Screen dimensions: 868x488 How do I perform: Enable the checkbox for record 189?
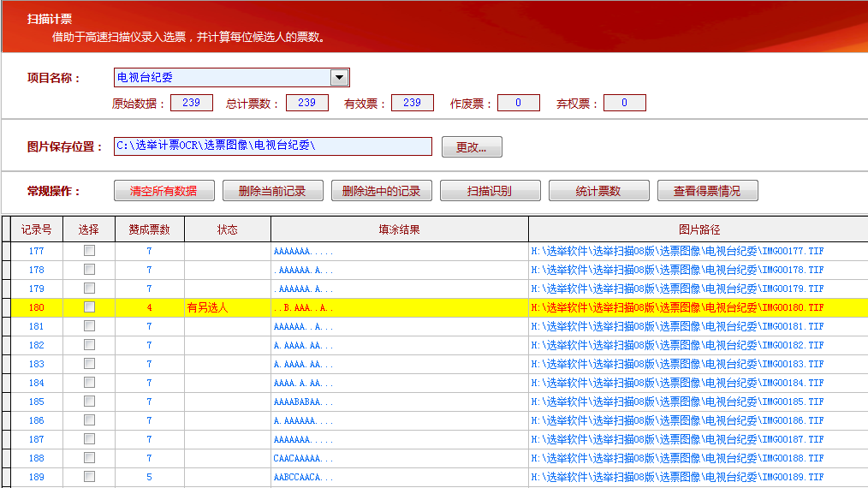[89, 477]
